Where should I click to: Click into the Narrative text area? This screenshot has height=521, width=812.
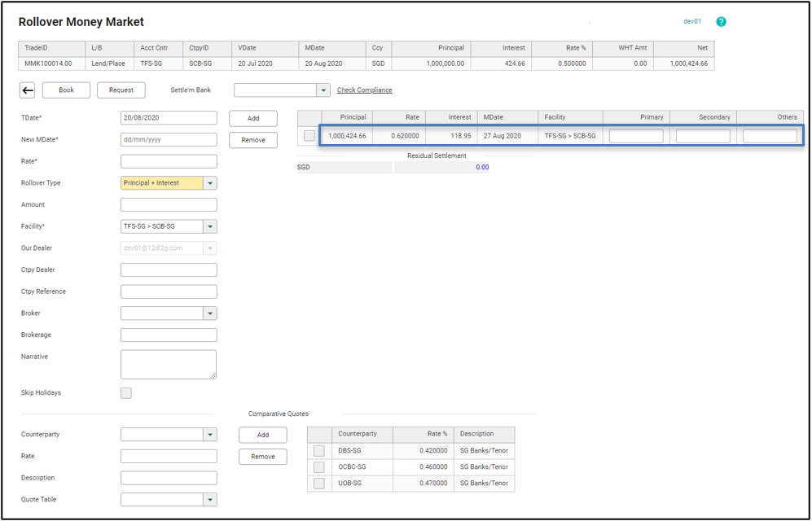169,365
